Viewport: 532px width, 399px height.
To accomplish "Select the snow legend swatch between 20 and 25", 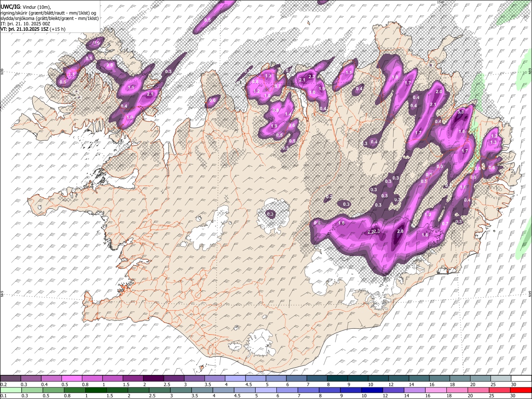I will [x=480, y=379].
